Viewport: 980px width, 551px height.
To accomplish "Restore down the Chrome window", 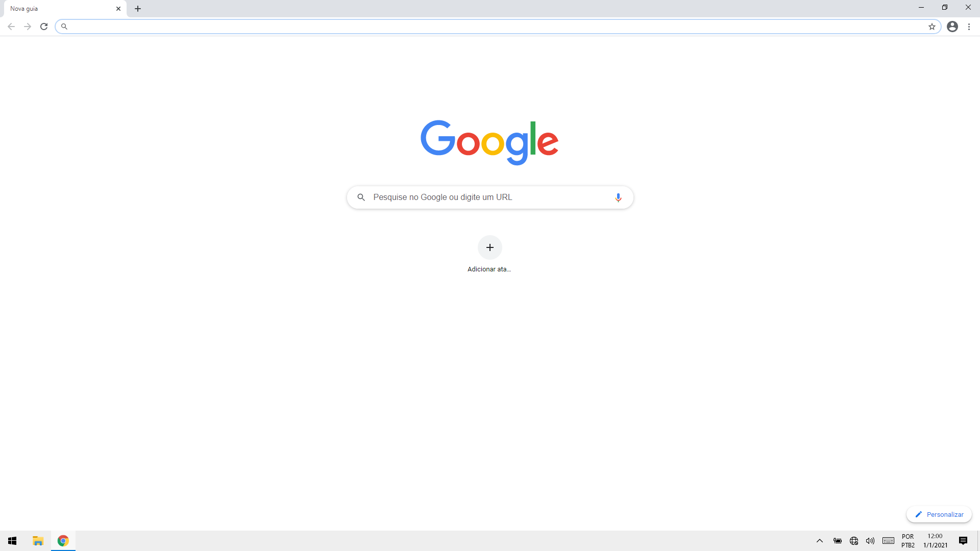I will coord(945,8).
